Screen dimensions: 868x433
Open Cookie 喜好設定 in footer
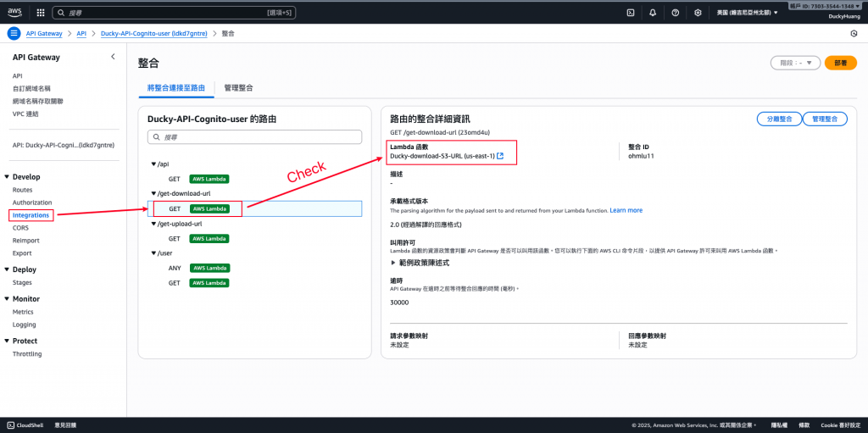[841, 425]
